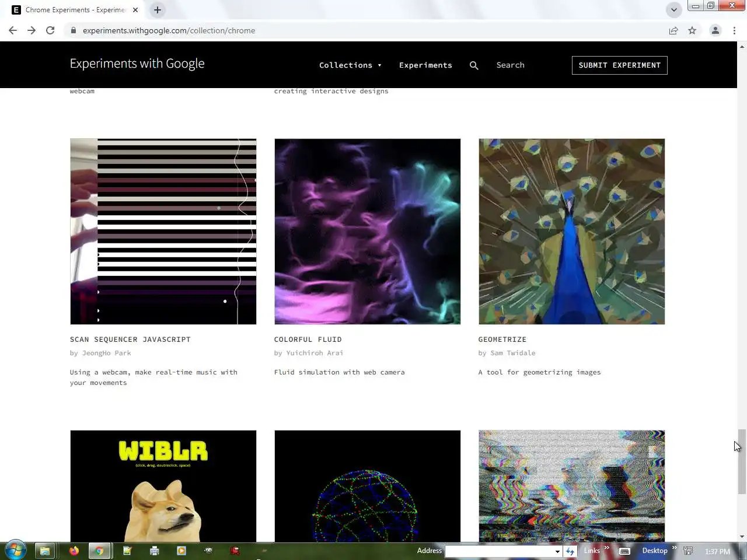
Task: Click 'Fluid simulation with web camera' text
Action: [x=340, y=372]
